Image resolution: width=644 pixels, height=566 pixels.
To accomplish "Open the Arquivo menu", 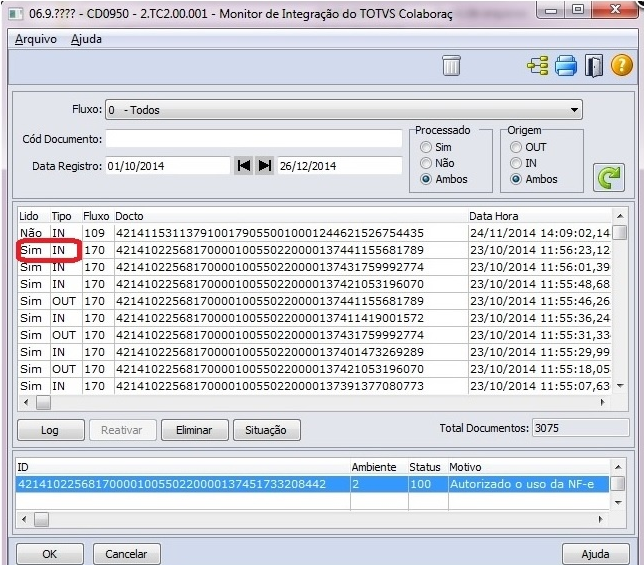I will point(36,39).
